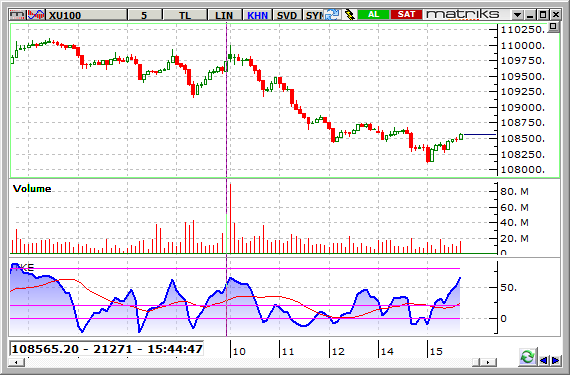Click the date label 12 on time axis

pyautogui.click(x=338, y=351)
